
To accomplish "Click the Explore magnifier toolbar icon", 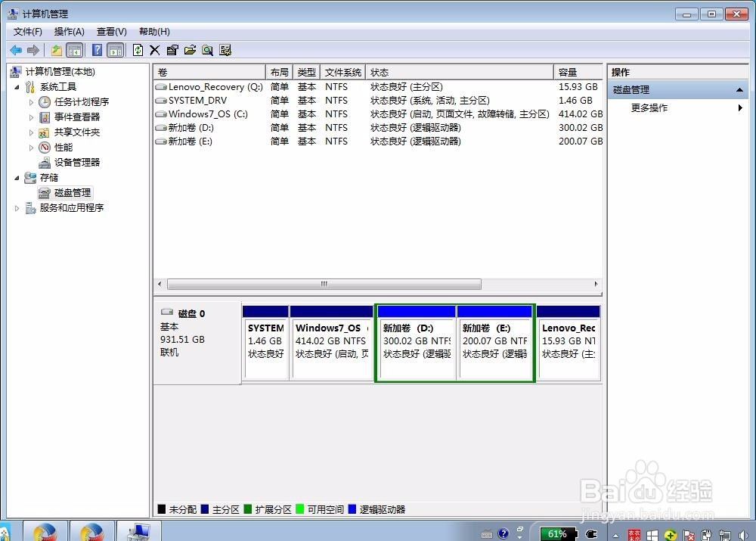I will coord(208,50).
